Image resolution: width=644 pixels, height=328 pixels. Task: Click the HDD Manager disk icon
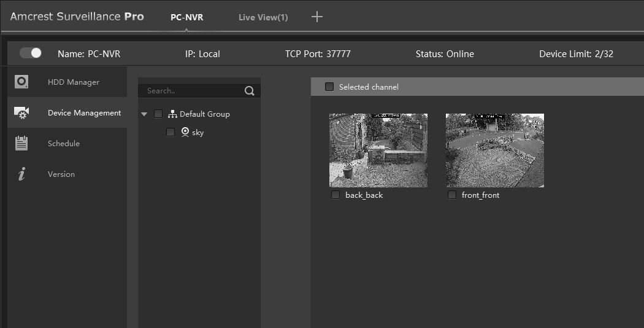(21, 82)
